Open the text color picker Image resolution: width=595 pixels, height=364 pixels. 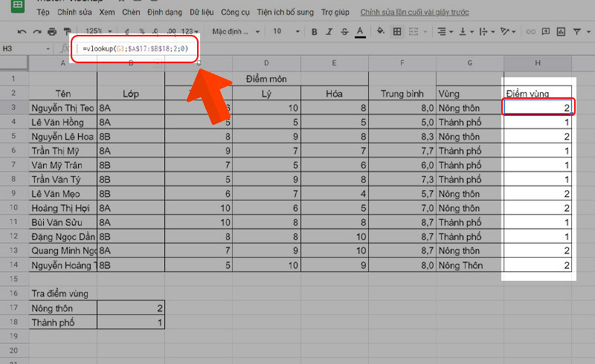click(360, 32)
